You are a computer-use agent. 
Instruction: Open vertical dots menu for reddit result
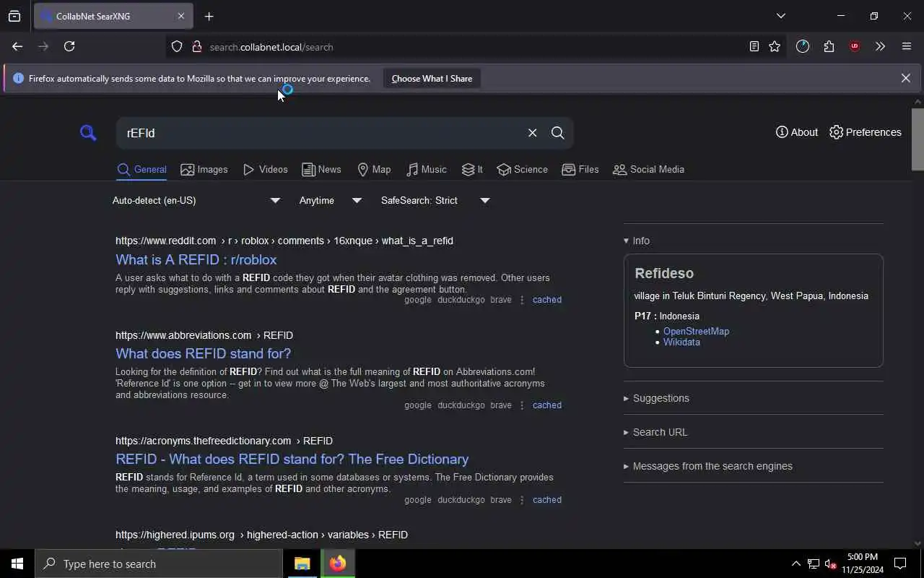coord(522,300)
